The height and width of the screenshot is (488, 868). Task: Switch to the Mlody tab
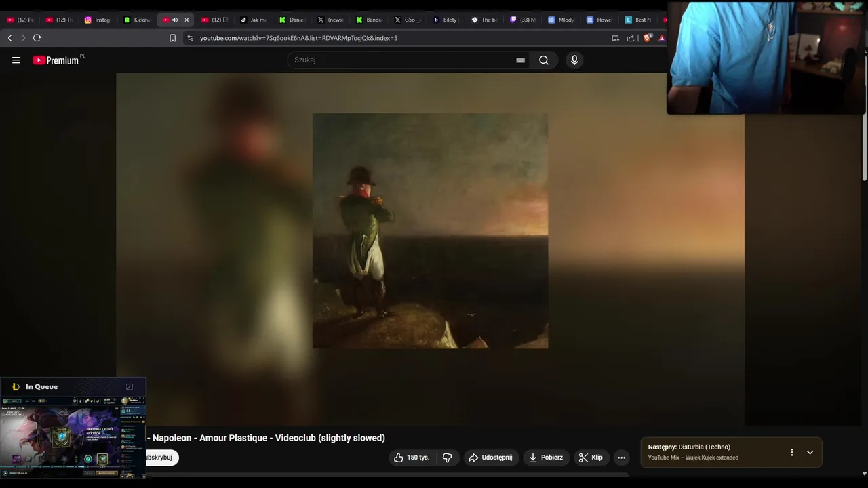click(x=561, y=20)
